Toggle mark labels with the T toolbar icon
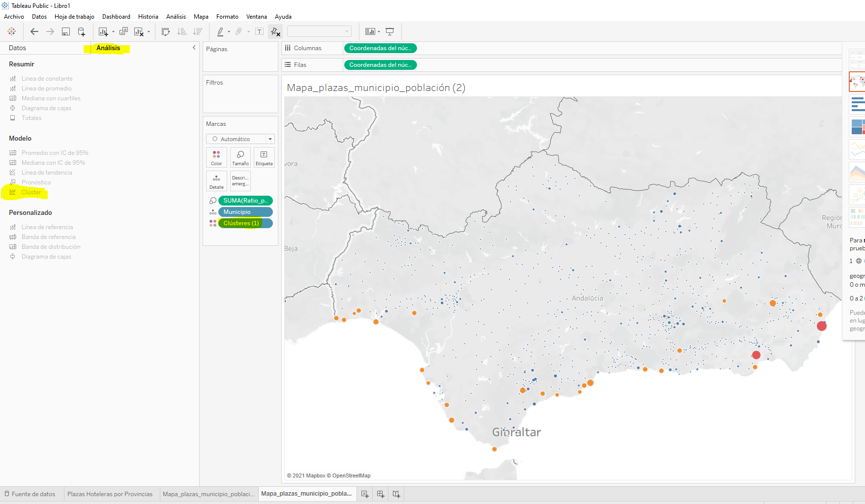 point(259,31)
